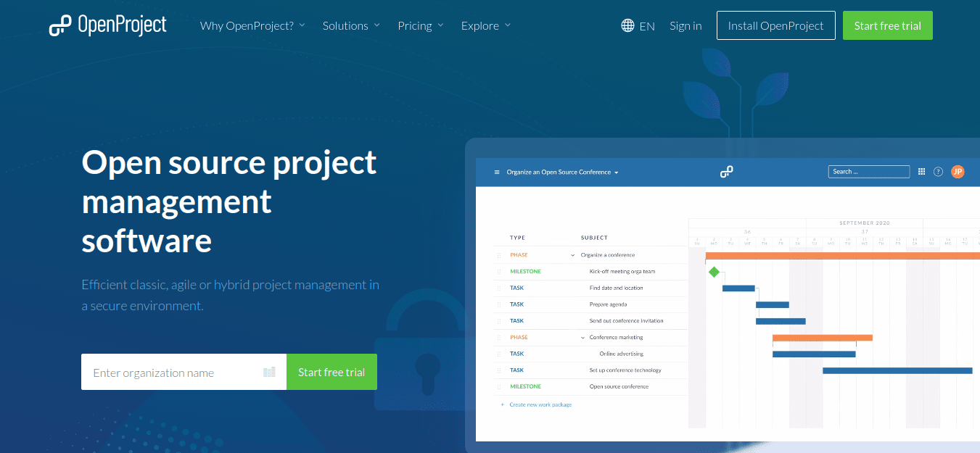Viewport: 980px width, 453px height.
Task: Open the JP user avatar
Action: (958, 172)
